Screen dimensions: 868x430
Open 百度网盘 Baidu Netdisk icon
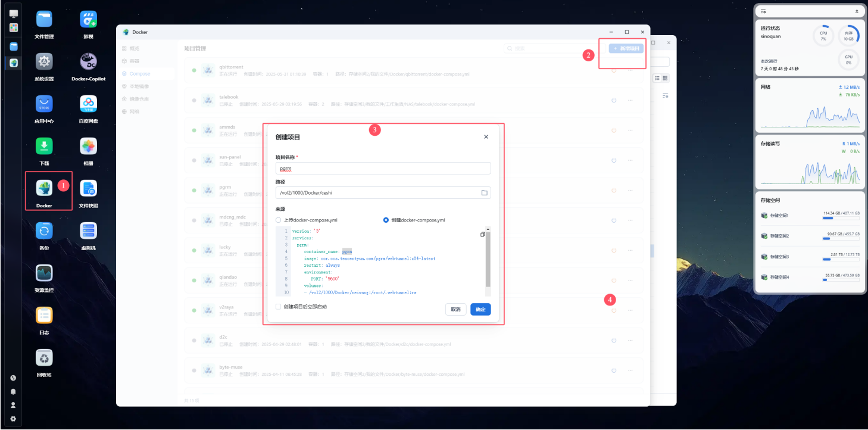[88, 104]
